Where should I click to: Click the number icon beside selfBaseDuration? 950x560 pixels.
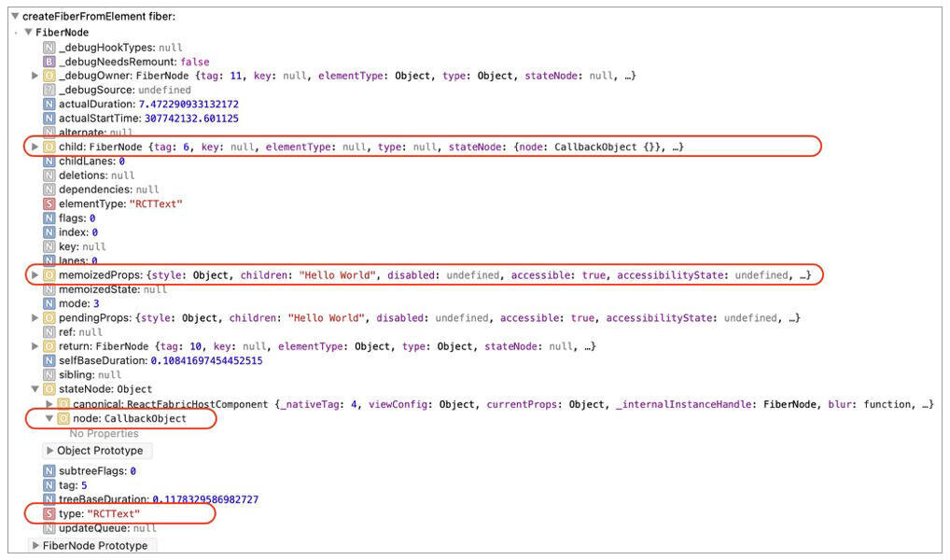49,360
